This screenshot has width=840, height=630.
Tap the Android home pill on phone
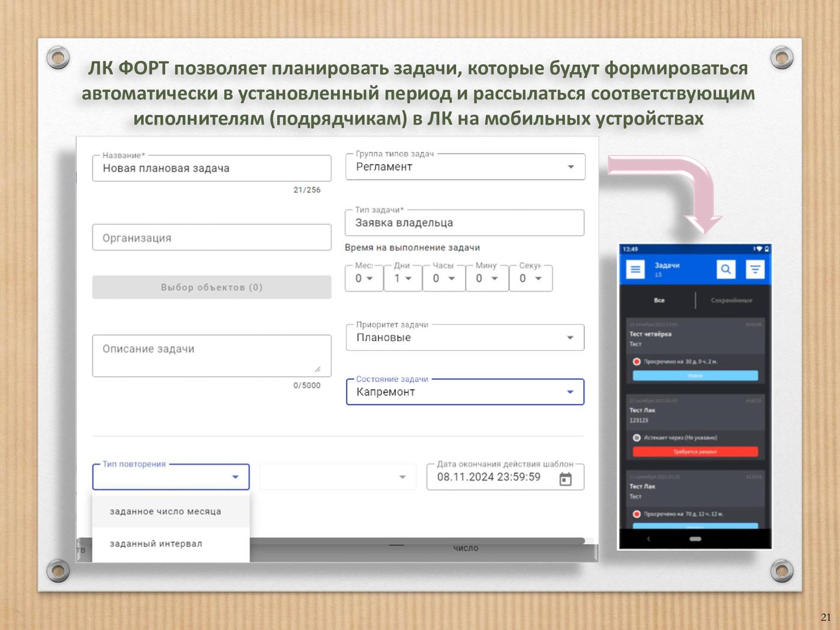[695, 539]
